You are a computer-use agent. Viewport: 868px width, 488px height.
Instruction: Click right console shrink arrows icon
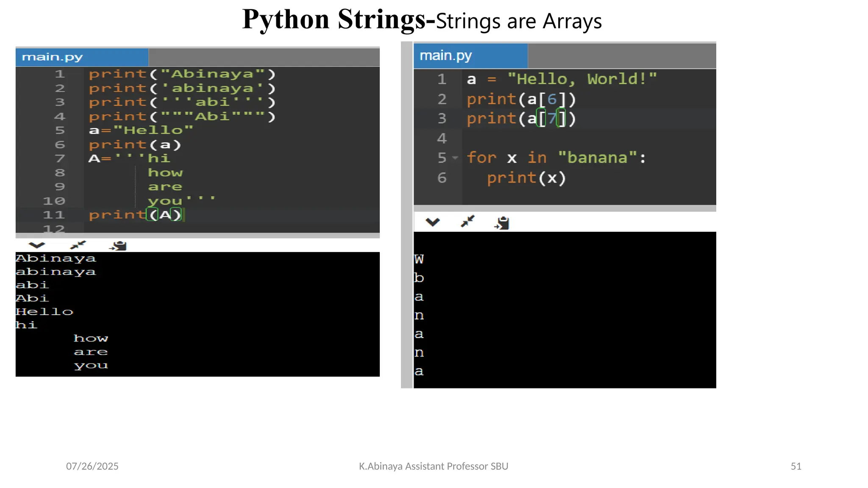[x=468, y=222]
